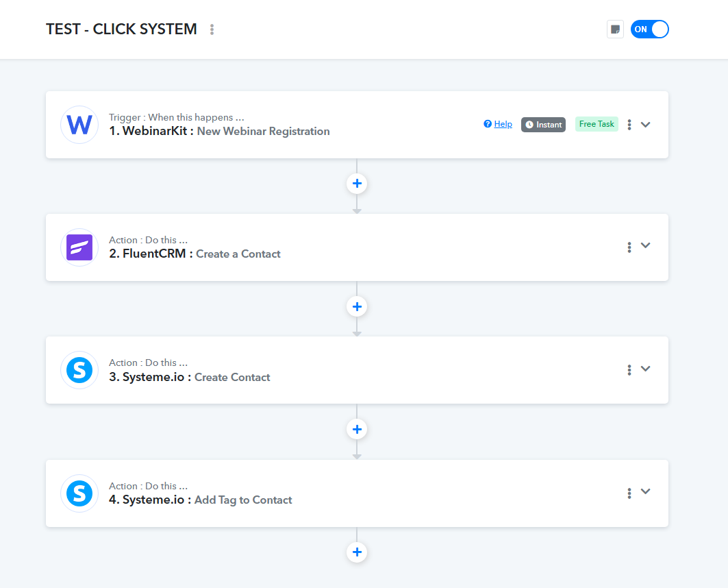Click the Instant badge
Viewport: 728px width, 588px height.
pos(543,125)
